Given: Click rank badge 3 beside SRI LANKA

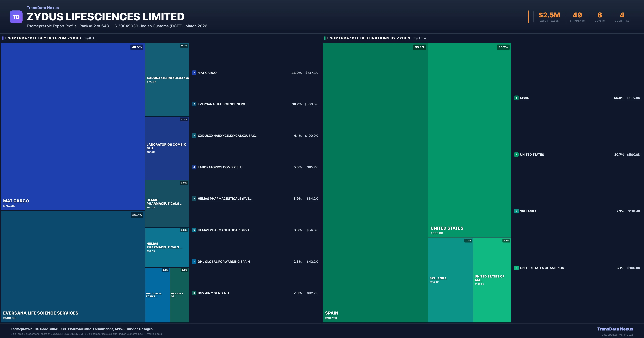Looking at the screenshot, I should pyautogui.click(x=516, y=211).
